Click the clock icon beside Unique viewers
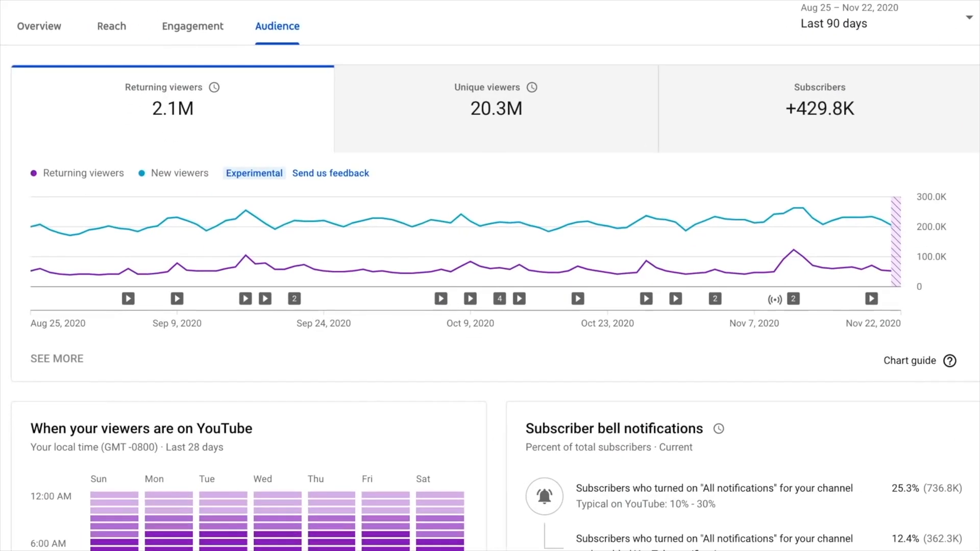This screenshot has width=980, height=551. tap(532, 87)
